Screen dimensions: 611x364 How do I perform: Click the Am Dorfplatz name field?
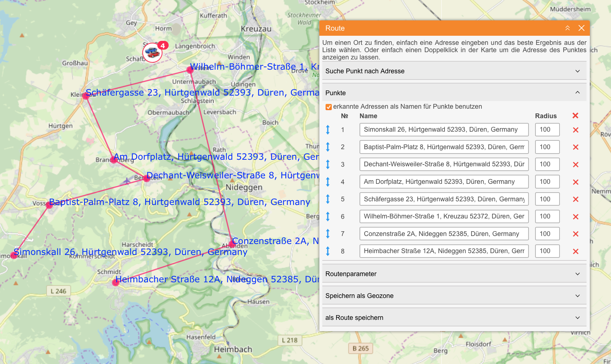[x=443, y=182]
